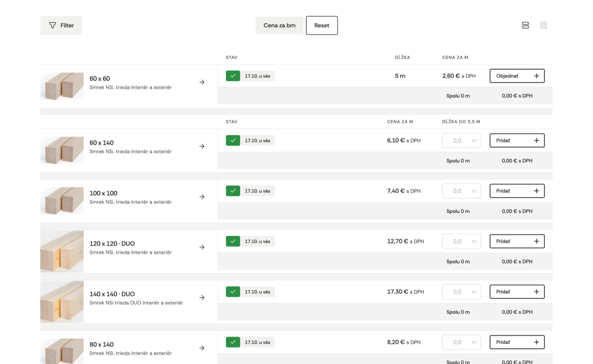The image size is (593, 364).
Task: Click green availability check for 60 x 60
Action: click(233, 76)
